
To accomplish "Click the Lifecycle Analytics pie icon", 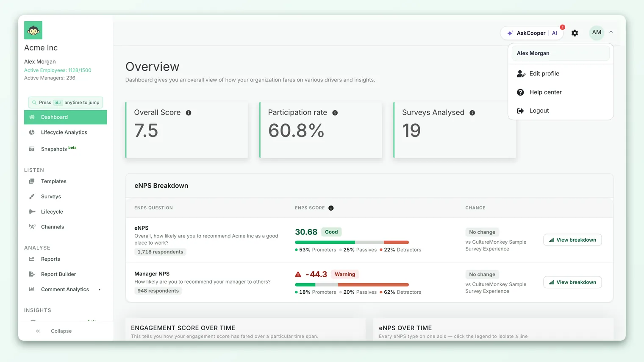I will tap(32, 132).
